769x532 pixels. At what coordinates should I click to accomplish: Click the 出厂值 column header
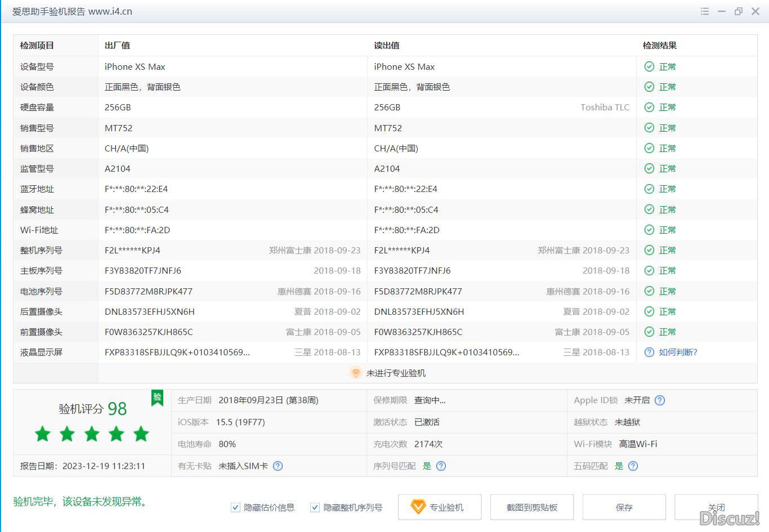pyautogui.click(x=117, y=46)
